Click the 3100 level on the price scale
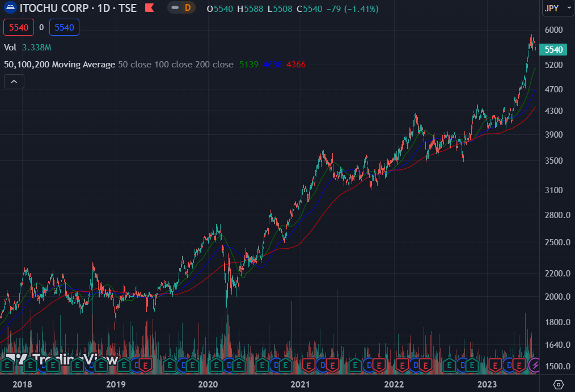 [x=553, y=190]
